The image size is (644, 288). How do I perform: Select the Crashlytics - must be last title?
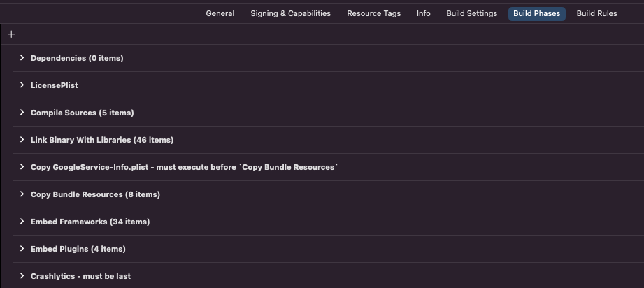click(x=80, y=276)
